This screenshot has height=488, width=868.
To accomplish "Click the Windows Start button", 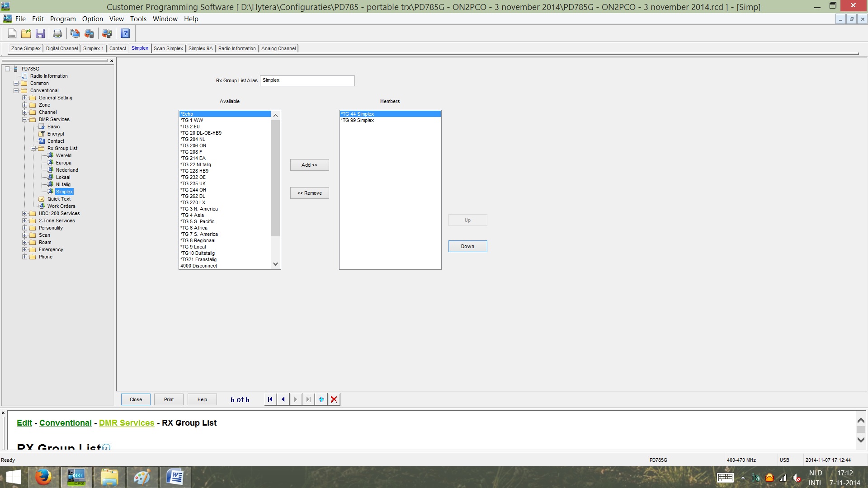I will click(13, 477).
